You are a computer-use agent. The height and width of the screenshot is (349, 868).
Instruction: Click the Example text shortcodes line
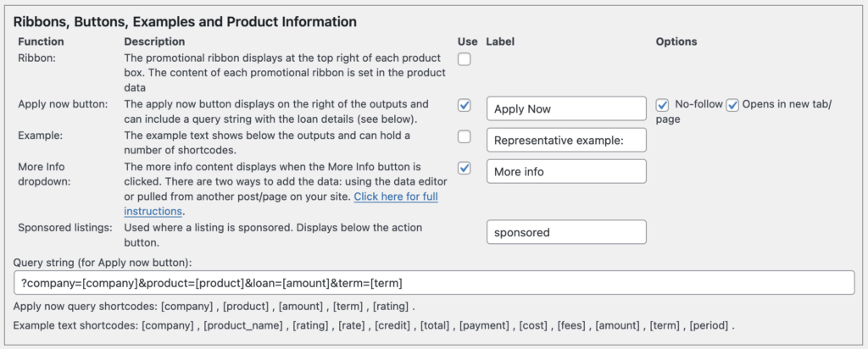pos(374,325)
